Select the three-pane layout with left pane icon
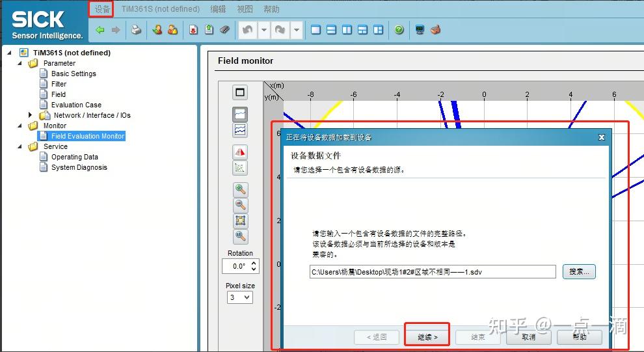This screenshot has width=644, height=352. pyautogui.click(x=378, y=30)
